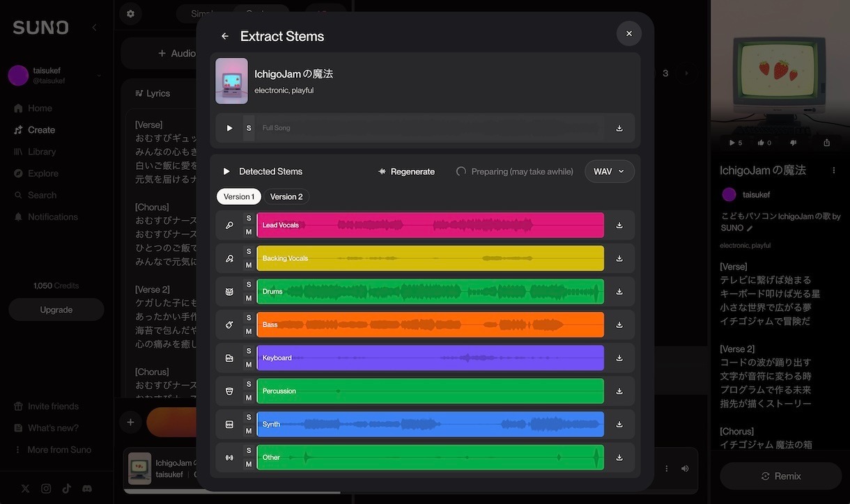Toggle solo on the Full Song track
Viewport: 850px width, 504px height.
[x=249, y=128]
